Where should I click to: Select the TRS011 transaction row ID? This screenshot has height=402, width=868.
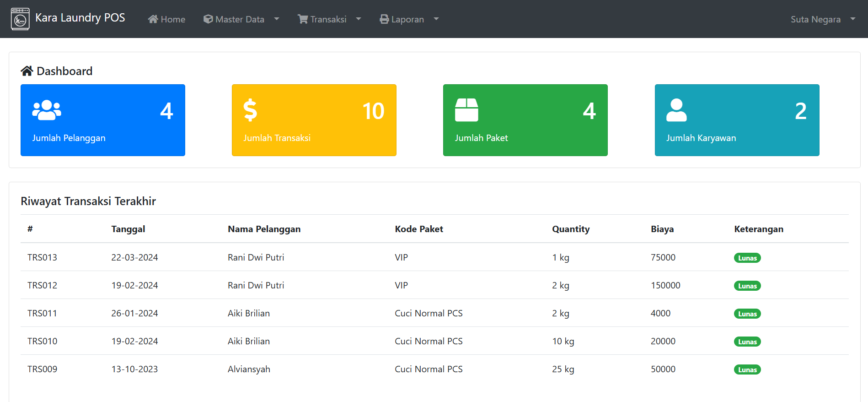pos(42,313)
